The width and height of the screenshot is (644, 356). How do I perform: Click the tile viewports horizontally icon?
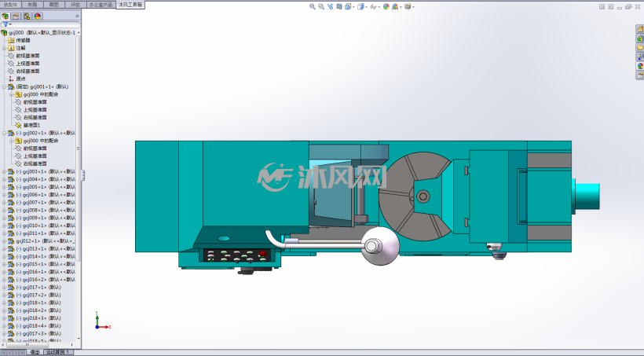pyautogui.click(x=602, y=6)
